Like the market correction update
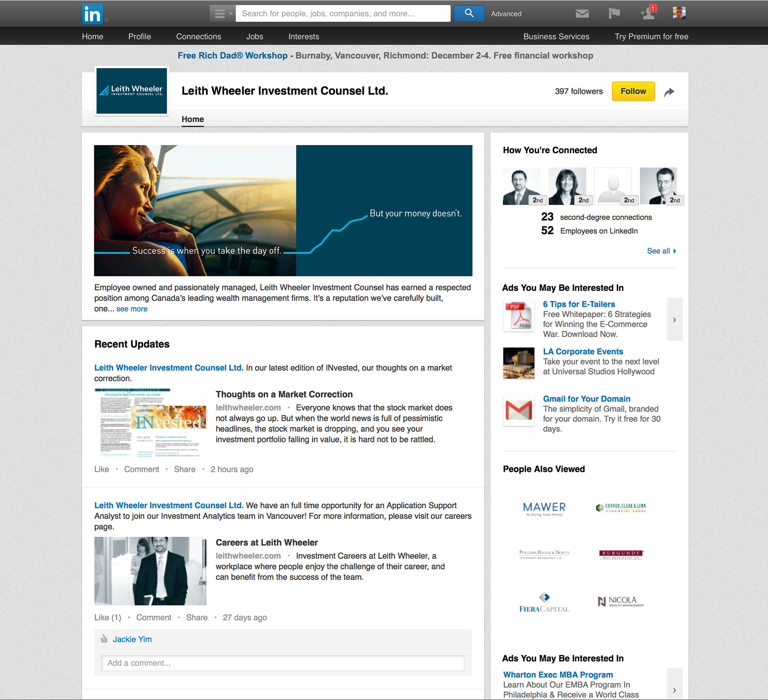Image resolution: width=768 pixels, height=700 pixels. click(102, 469)
